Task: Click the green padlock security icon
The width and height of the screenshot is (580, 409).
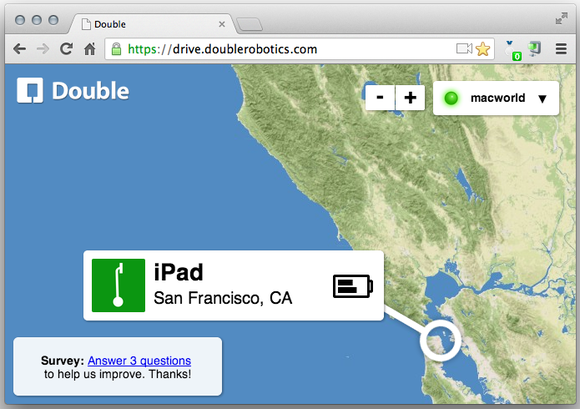Action: click(x=116, y=49)
